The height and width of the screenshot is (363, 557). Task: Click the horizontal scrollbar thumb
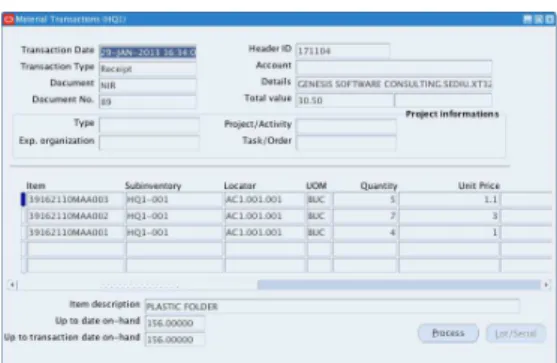399,285
